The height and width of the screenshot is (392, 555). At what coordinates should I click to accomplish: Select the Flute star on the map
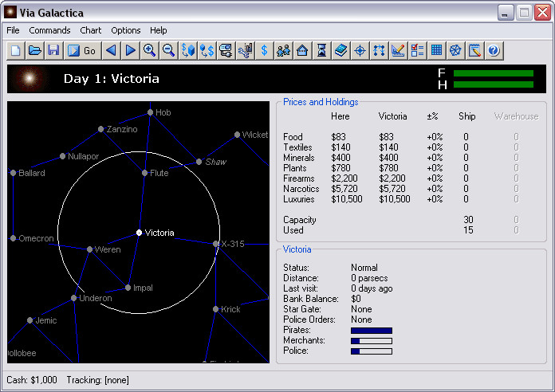[144, 173]
